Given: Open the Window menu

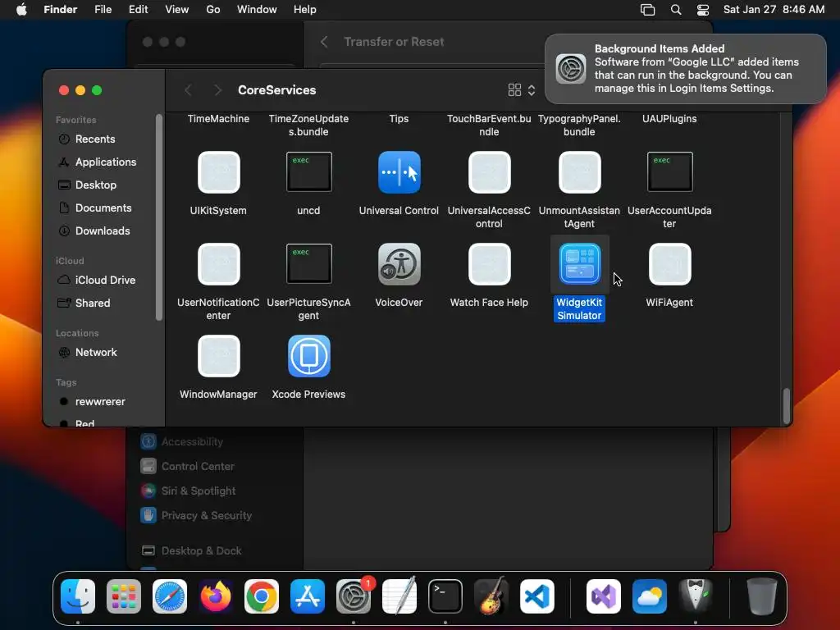Looking at the screenshot, I should click(257, 10).
